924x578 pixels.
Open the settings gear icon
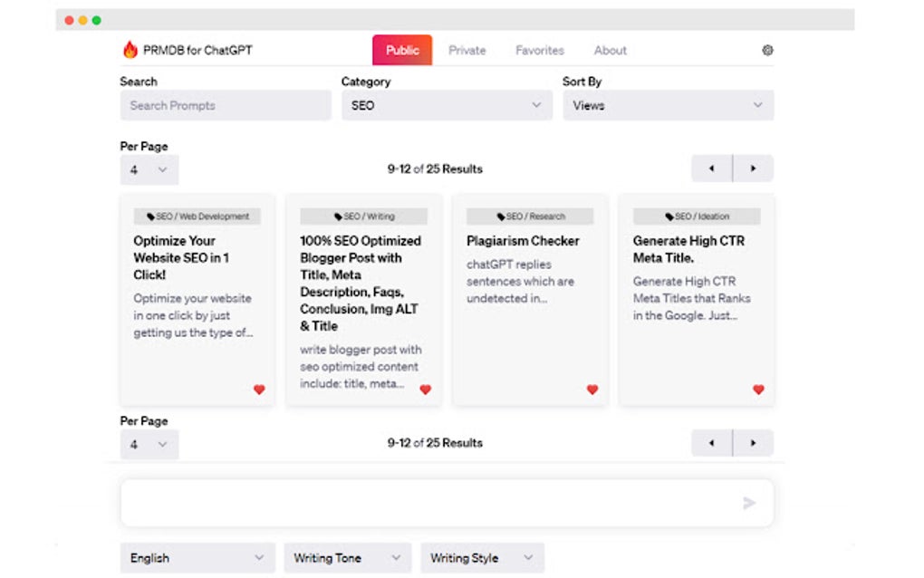click(767, 51)
